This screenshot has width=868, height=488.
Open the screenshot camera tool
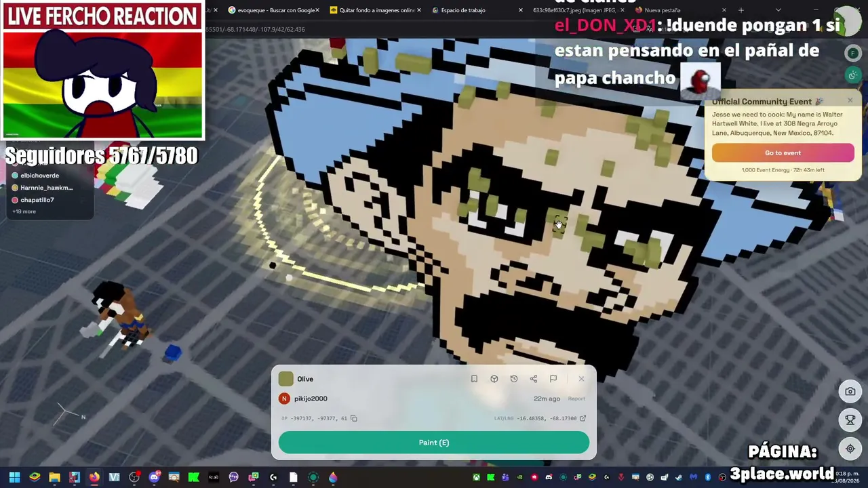850,391
